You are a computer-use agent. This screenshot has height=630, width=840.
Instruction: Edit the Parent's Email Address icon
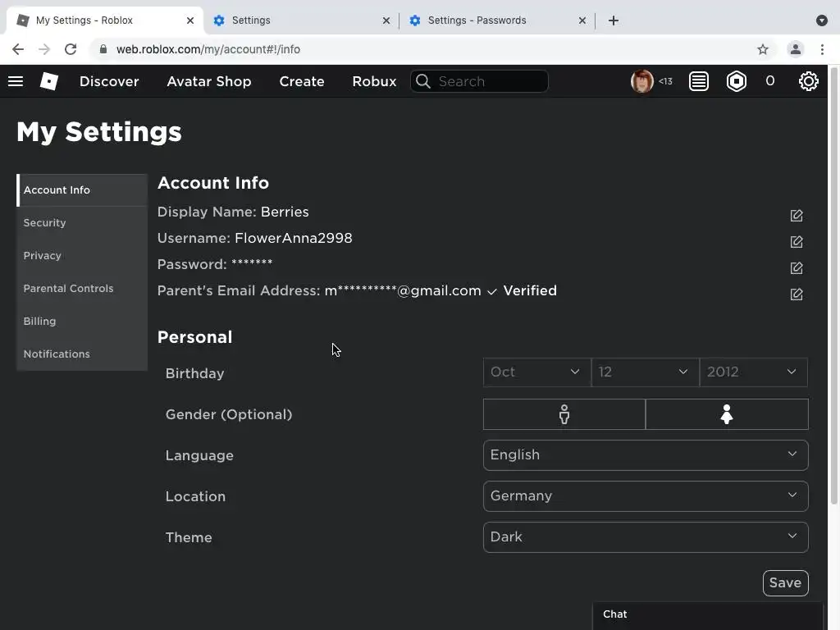click(797, 294)
